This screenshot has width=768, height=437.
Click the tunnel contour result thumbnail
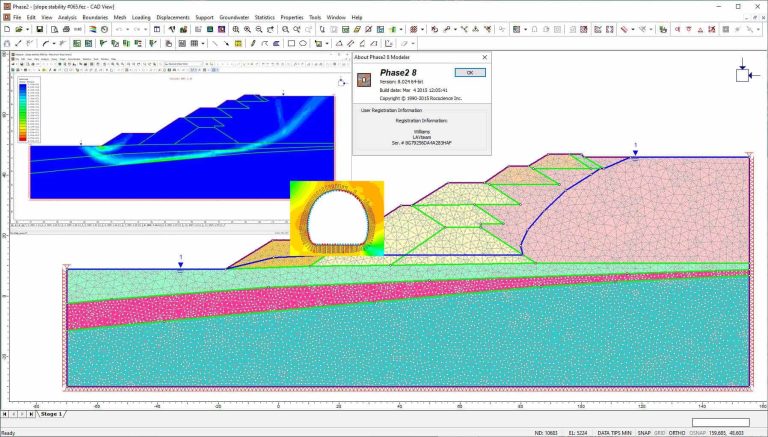pyautogui.click(x=336, y=218)
